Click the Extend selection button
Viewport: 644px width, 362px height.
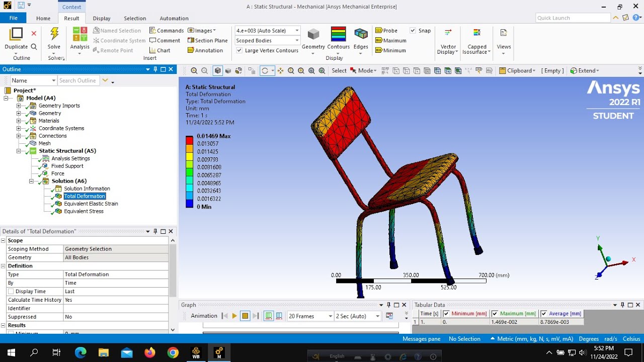point(585,71)
